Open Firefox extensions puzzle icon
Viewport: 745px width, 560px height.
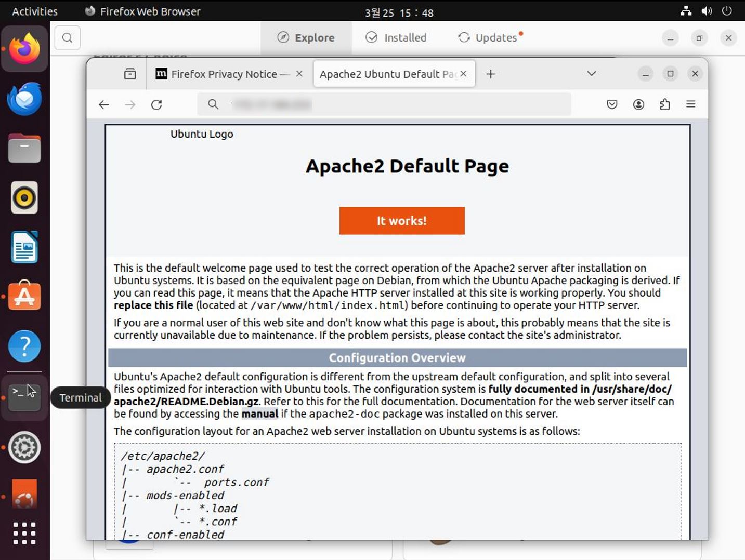coord(664,104)
